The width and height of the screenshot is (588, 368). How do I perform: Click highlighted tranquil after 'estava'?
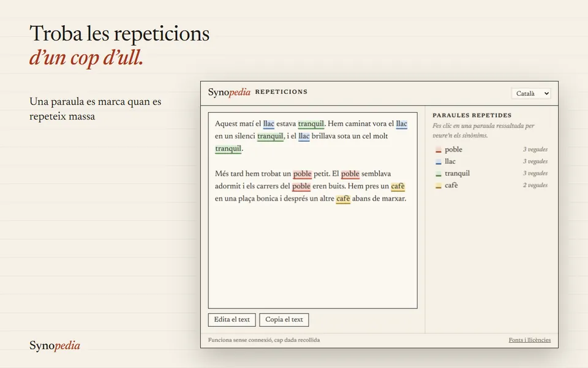coord(311,124)
